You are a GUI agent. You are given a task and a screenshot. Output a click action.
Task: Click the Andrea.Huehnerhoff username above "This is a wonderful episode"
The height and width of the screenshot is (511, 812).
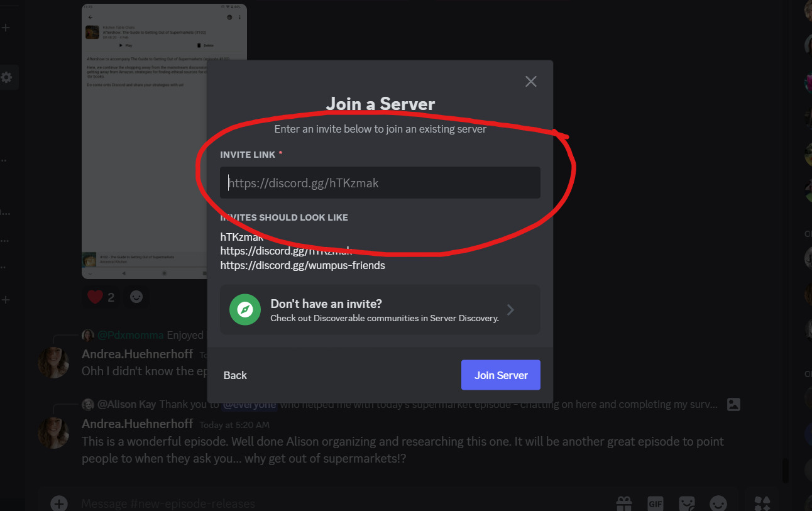coord(137,424)
